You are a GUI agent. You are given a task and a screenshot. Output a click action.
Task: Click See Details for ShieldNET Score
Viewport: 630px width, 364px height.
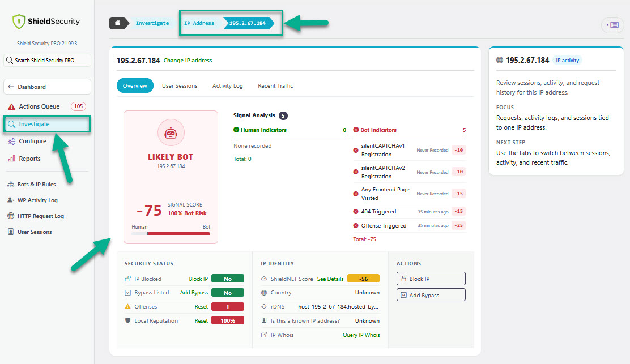(x=330, y=279)
